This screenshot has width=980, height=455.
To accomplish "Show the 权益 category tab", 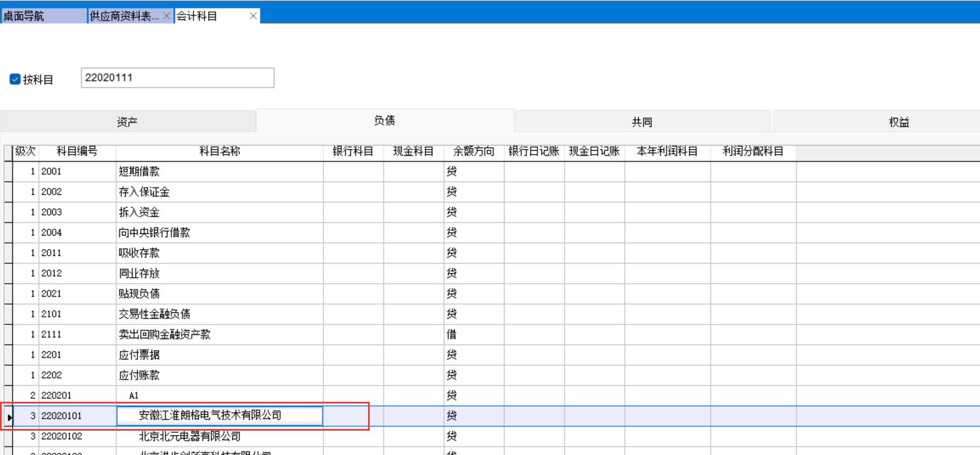I will [x=898, y=122].
